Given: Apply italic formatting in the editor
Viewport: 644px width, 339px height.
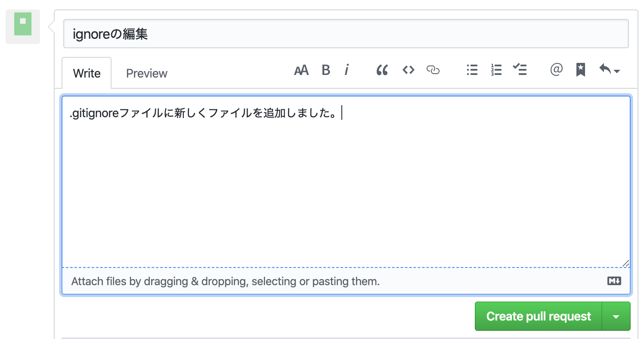Looking at the screenshot, I should 347,70.
